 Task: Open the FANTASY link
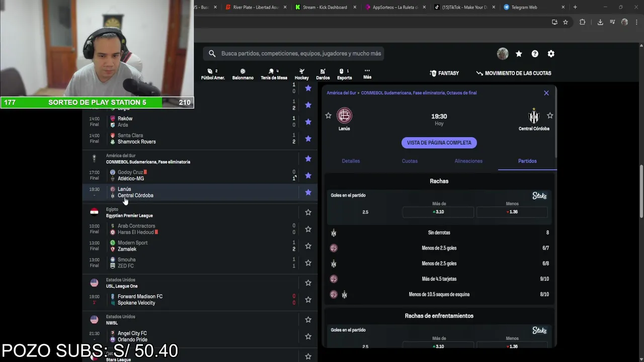444,73
